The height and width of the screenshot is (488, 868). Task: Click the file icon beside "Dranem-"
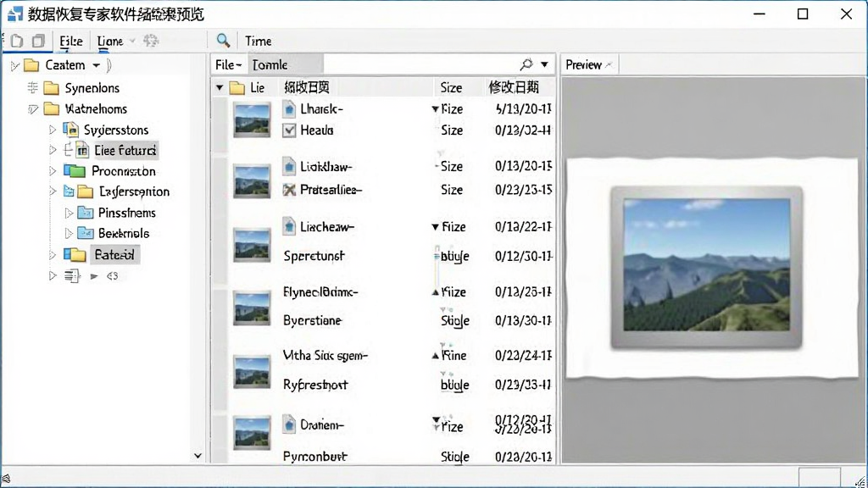tap(289, 424)
